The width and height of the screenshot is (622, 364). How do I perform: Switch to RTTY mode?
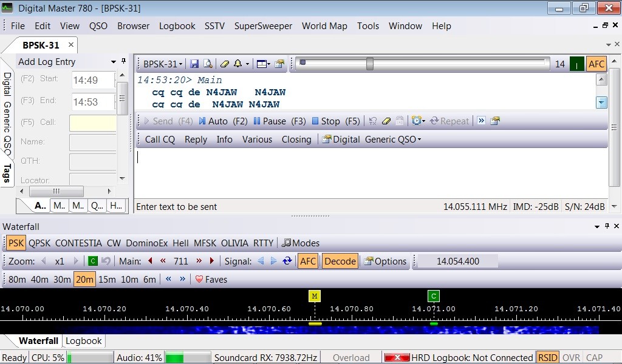(263, 243)
